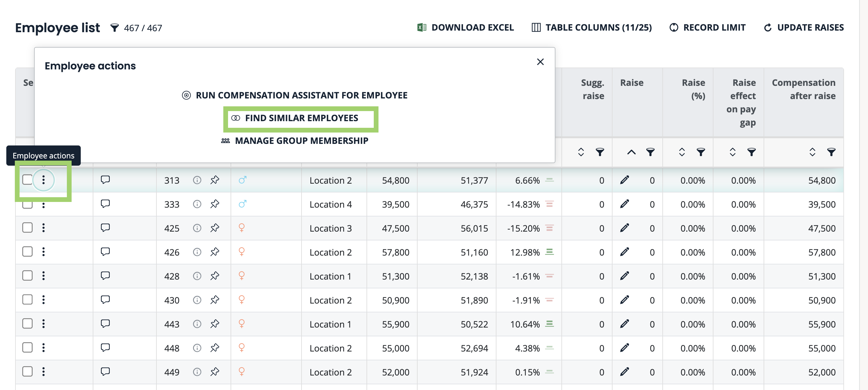Pin employee 426 with the pin icon
The image size is (868, 390).
click(215, 252)
